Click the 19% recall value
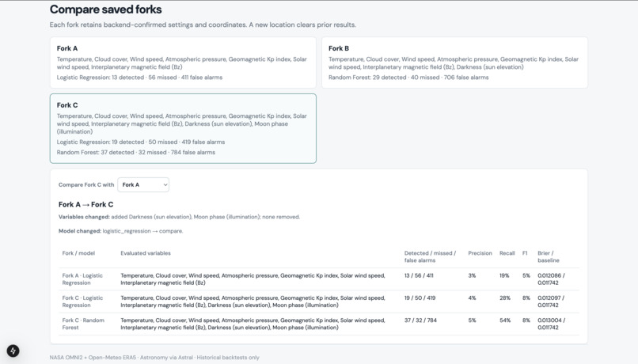This screenshot has width=638, height=364. 504,275
